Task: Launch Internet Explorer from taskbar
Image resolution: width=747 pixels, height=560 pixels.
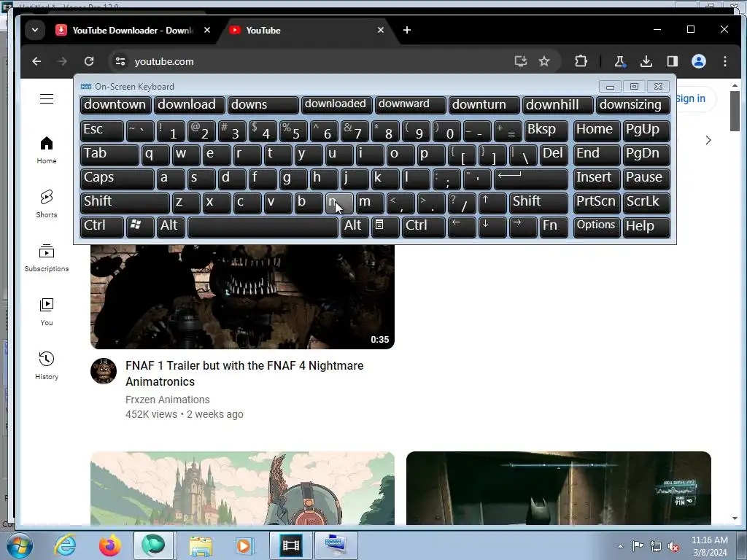Action: pyautogui.click(x=65, y=545)
